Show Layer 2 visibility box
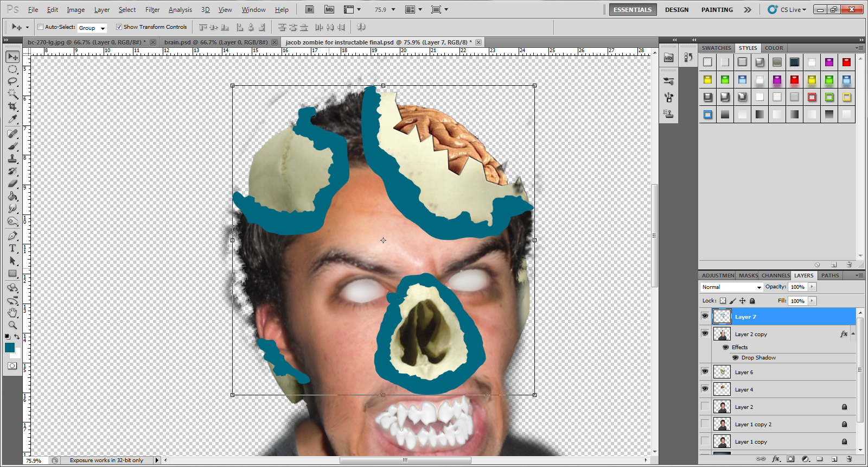 (705, 406)
